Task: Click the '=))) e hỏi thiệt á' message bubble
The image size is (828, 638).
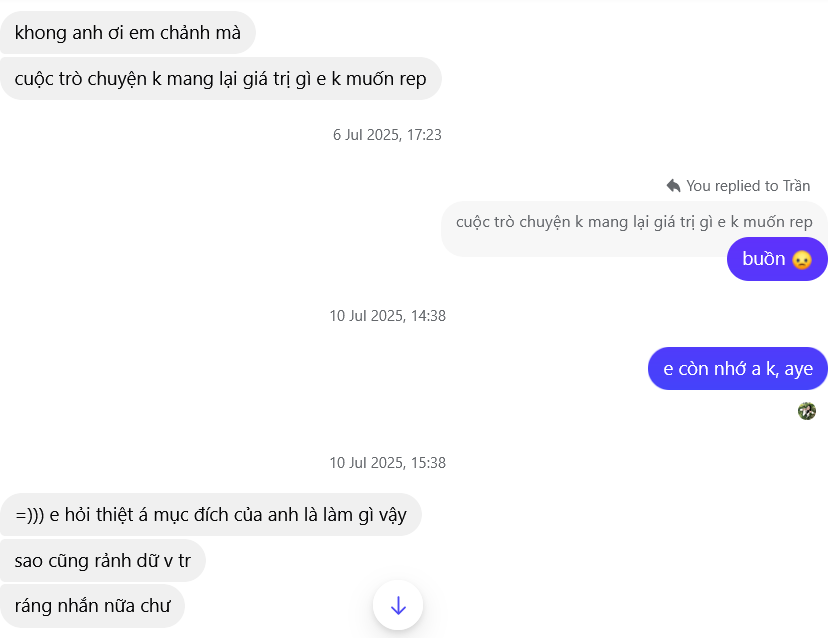Action: pos(212,514)
